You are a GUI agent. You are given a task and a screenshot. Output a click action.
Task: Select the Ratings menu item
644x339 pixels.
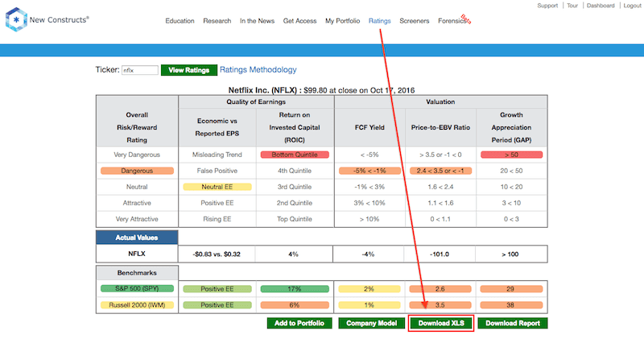(379, 21)
